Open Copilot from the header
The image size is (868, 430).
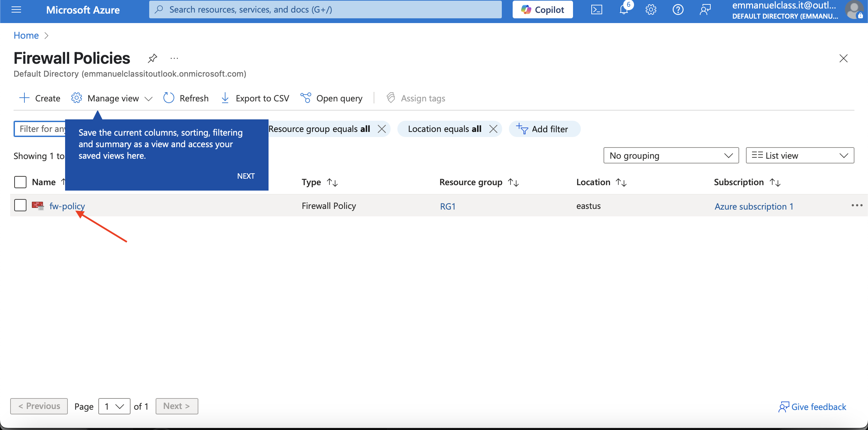(x=542, y=9)
